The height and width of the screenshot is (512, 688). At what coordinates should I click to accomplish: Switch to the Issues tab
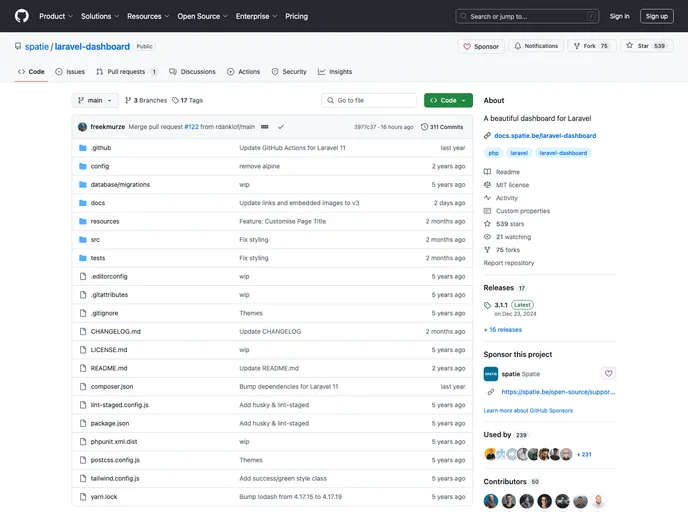tap(70, 72)
